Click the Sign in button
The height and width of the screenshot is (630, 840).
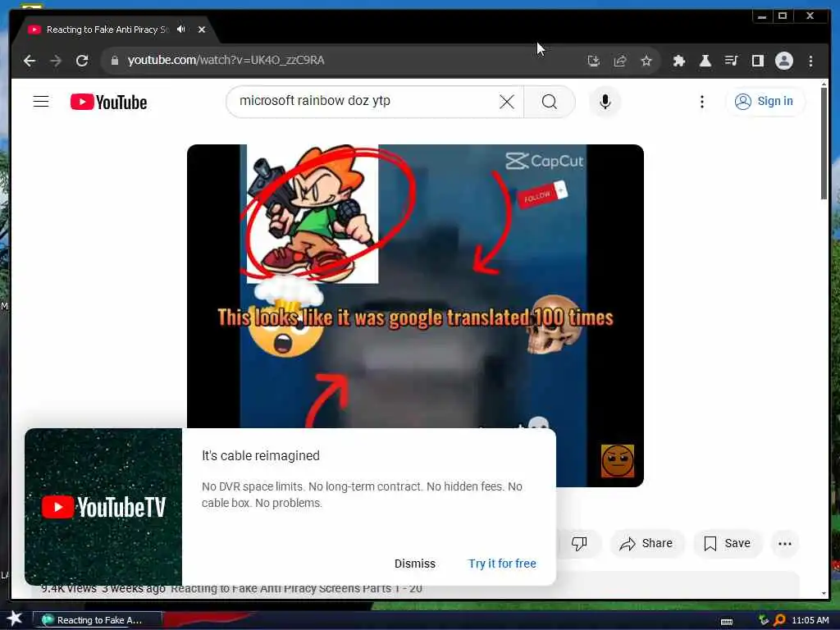(764, 101)
